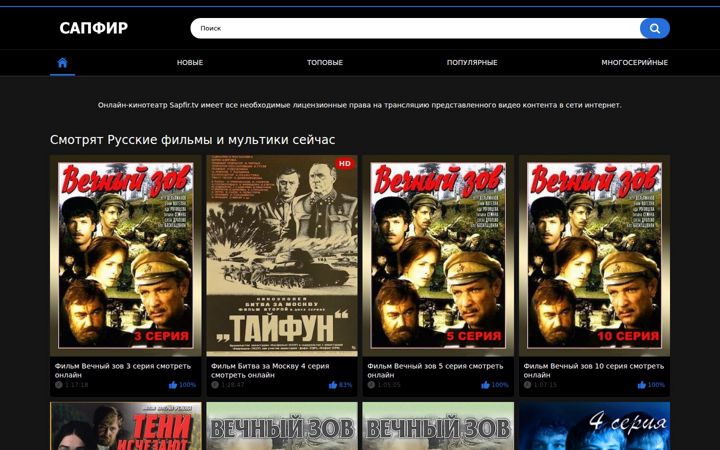This screenshot has height=450, width=720.
Task: Click the thumbs-up icon under Вечный зов 3 серия
Action: [x=173, y=385]
